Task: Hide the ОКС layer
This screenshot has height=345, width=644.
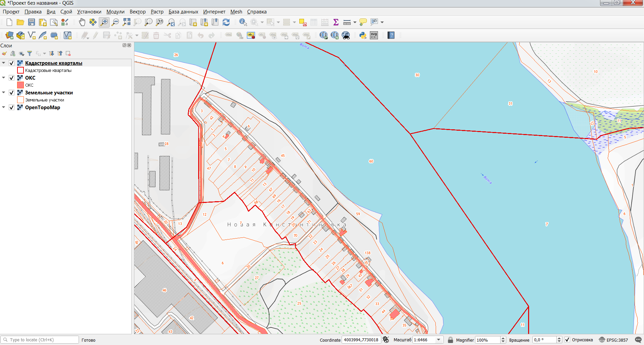Action: (x=11, y=78)
